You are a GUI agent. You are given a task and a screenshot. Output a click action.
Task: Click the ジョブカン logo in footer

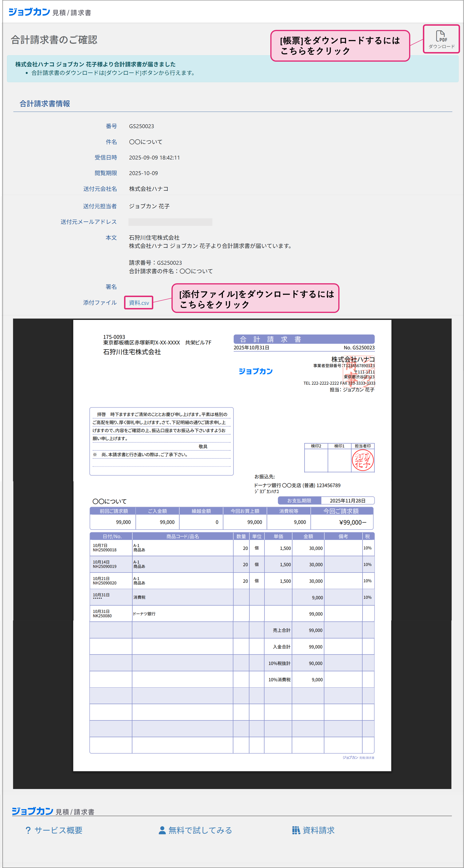tap(33, 811)
